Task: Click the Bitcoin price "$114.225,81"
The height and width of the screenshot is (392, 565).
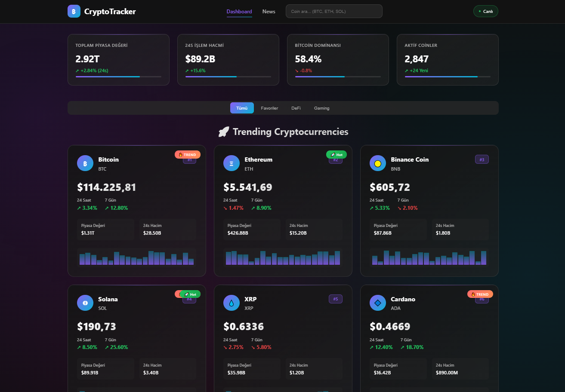Action: tap(107, 187)
